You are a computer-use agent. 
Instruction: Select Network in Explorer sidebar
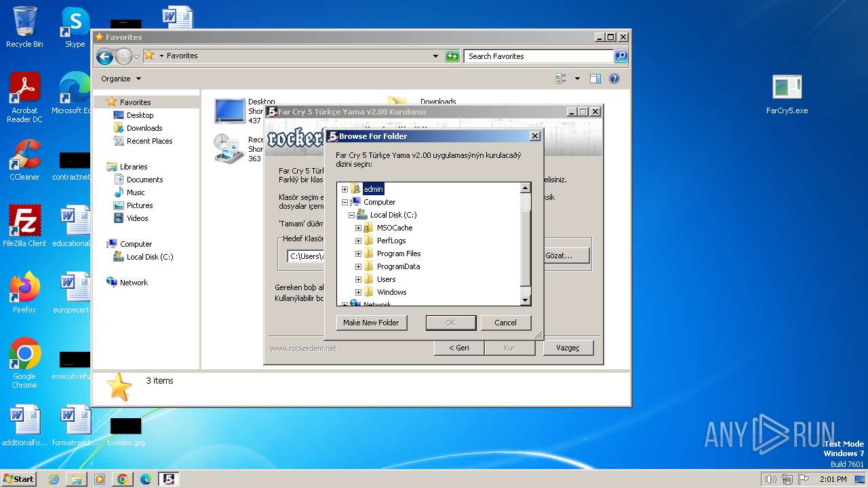[x=134, y=283]
